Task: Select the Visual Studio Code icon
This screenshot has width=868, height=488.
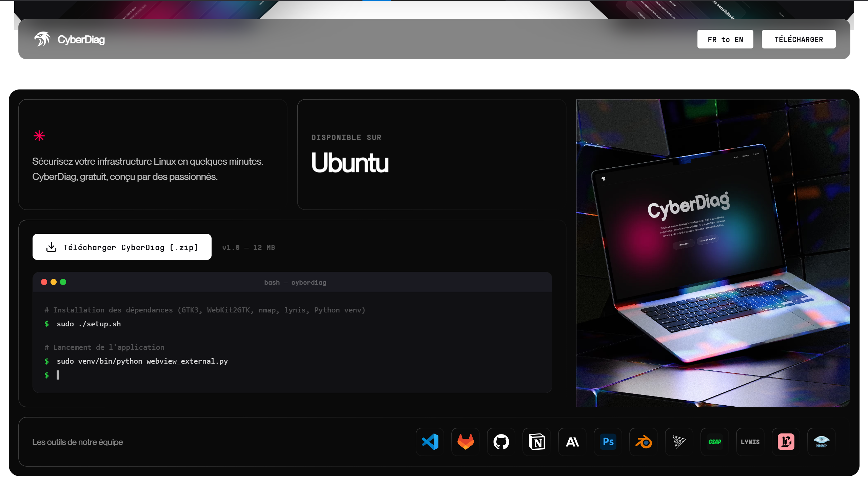Action: point(430,442)
